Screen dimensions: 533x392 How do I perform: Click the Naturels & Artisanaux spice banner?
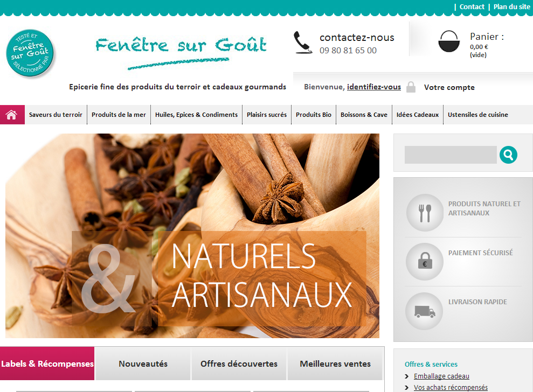[x=192, y=235]
